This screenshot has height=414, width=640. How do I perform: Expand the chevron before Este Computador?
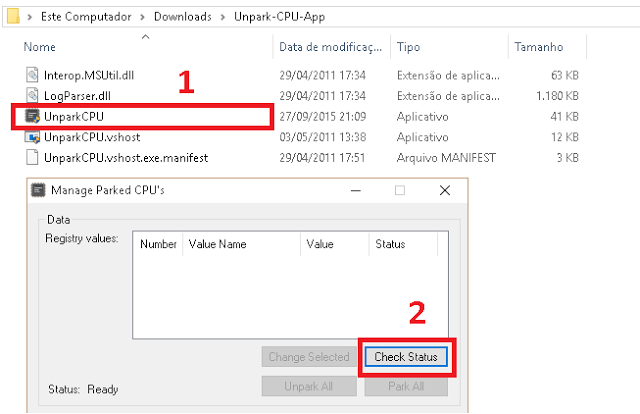click(x=29, y=17)
